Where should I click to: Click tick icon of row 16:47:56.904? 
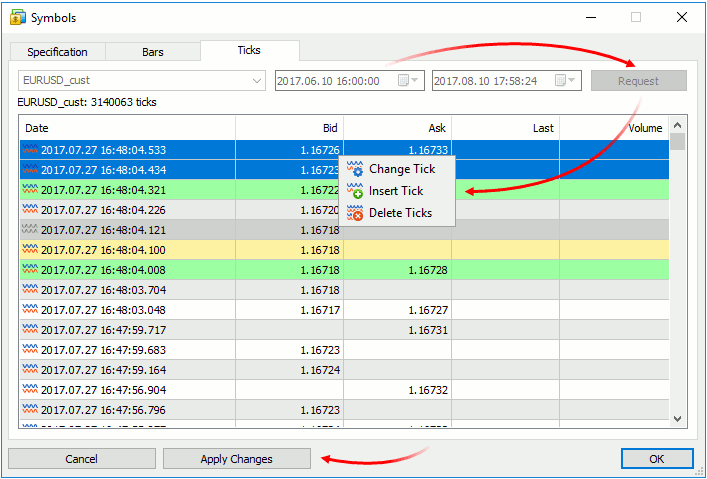[x=30, y=390]
